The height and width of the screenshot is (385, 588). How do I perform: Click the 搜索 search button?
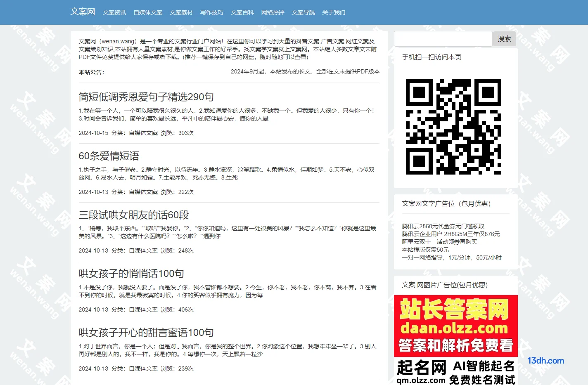504,39
